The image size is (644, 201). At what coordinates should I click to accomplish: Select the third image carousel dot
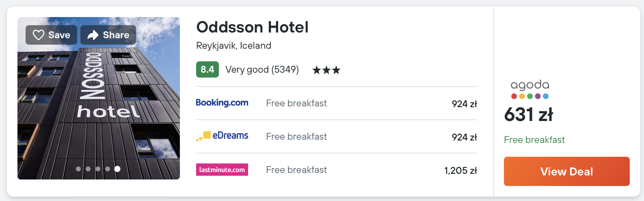[98, 169]
